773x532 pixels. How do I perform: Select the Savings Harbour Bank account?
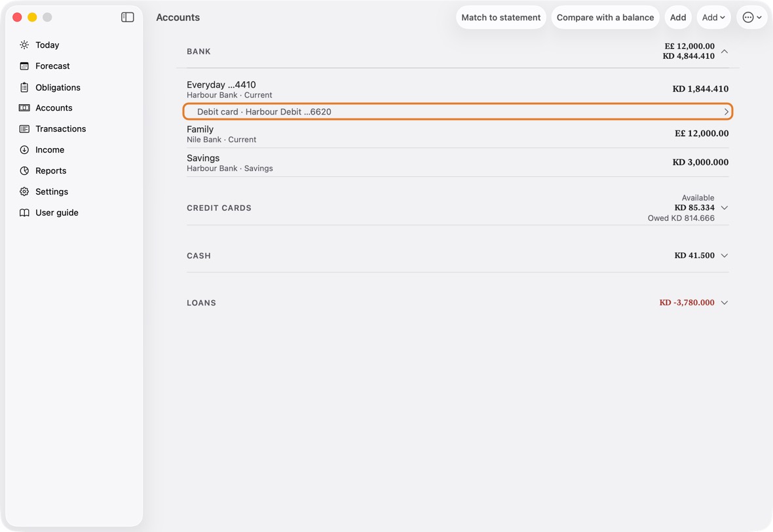[457, 162]
